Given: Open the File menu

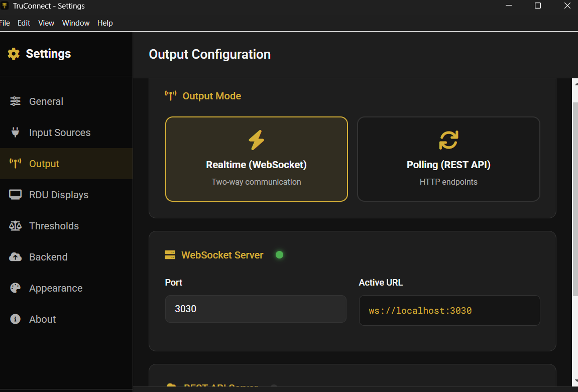Looking at the screenshot, I should (5, 23).
